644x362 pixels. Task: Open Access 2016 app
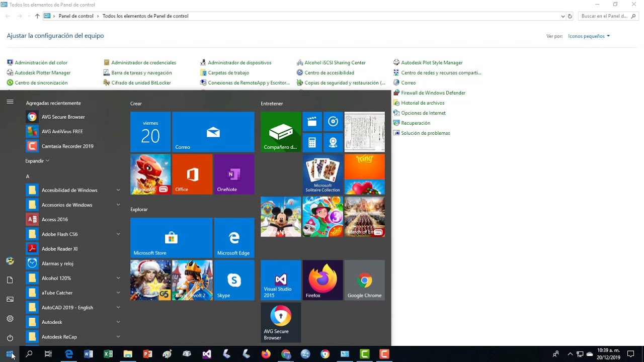click(73, 219)
